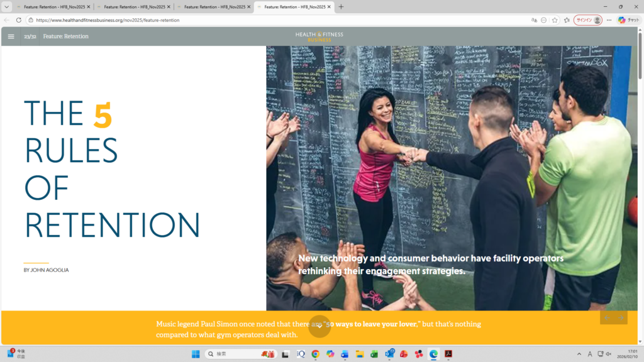Viewport: 644px width, 362px height.
Task: Click the scroll-down chevron circle
Action: click(x=319, y=326)
